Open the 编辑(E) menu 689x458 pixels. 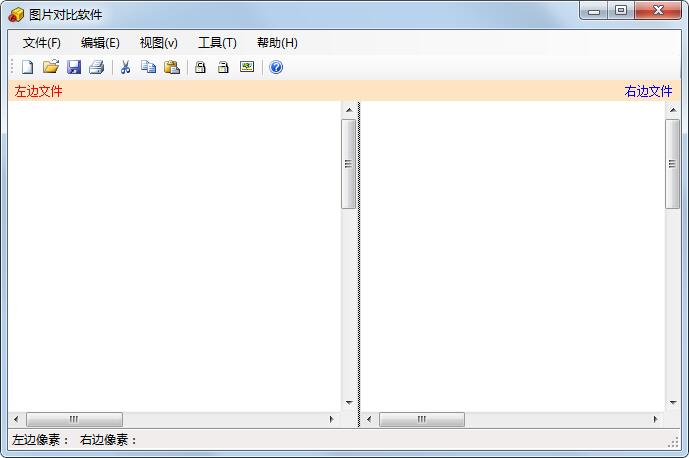coord(100,43)
